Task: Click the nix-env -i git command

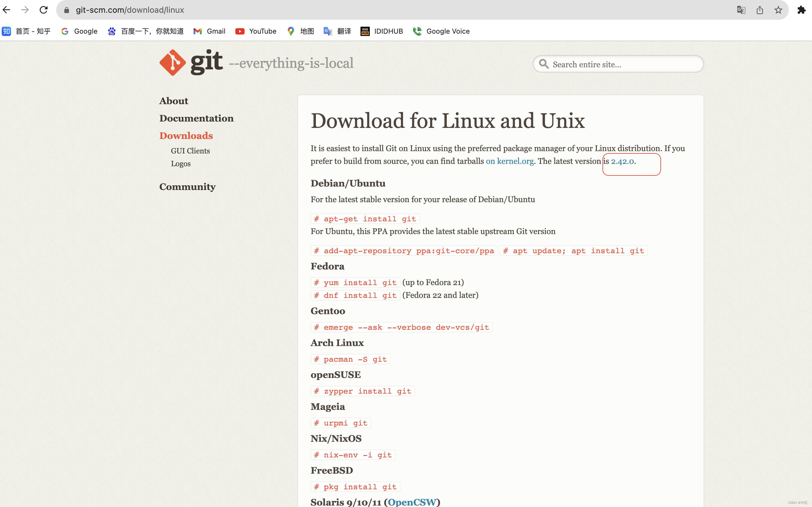Action: (x=353, y=455)
